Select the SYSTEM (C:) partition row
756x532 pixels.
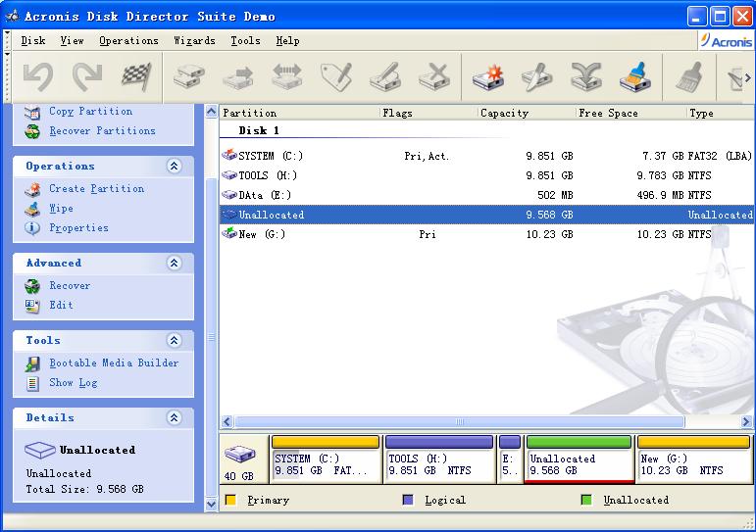(x=487, y=156)
